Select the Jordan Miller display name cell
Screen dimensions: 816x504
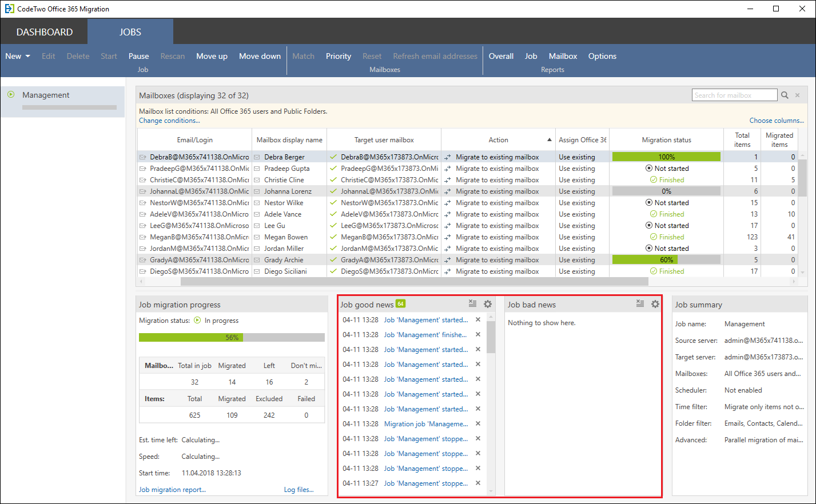point(289,249)
